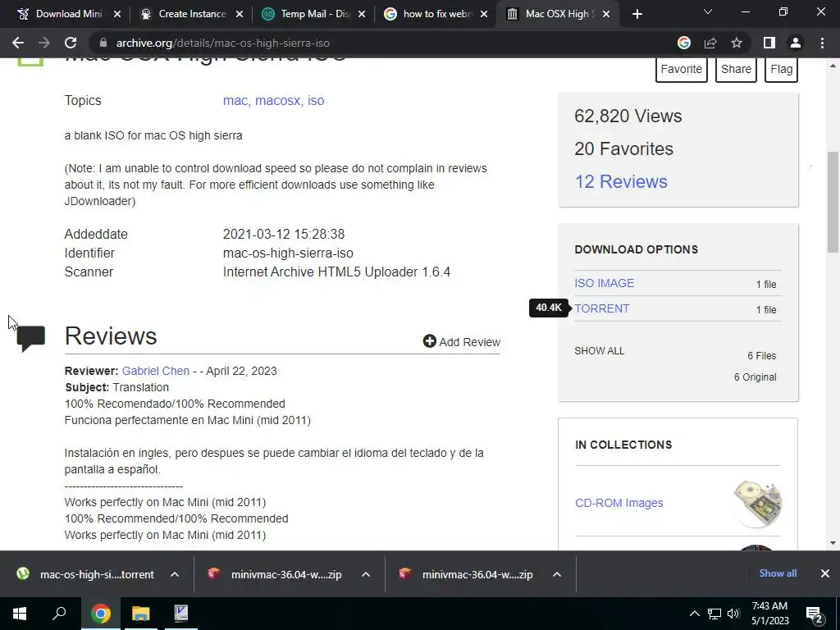Click Add Review
This screenshot has height=630, width=840.
coord(462,342)
